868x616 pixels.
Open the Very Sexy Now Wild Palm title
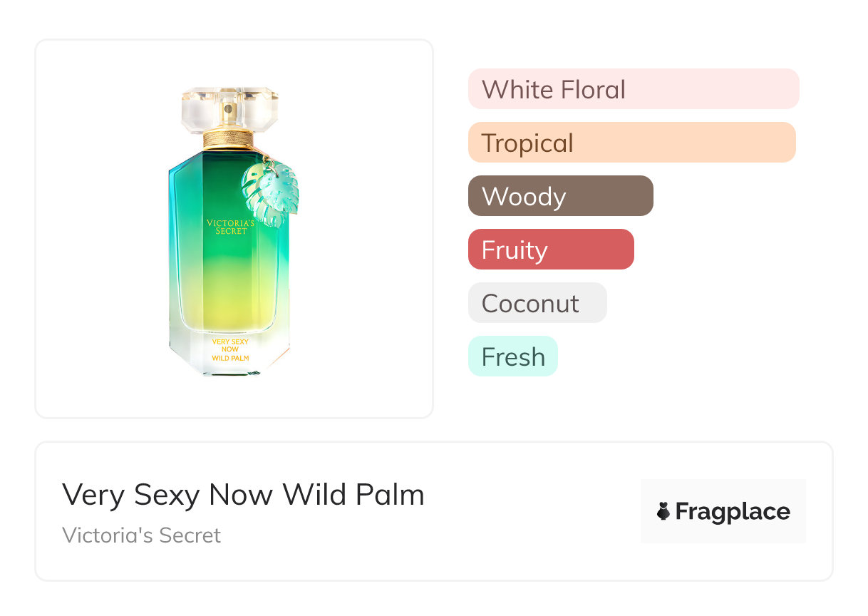[x=243, y=494]
